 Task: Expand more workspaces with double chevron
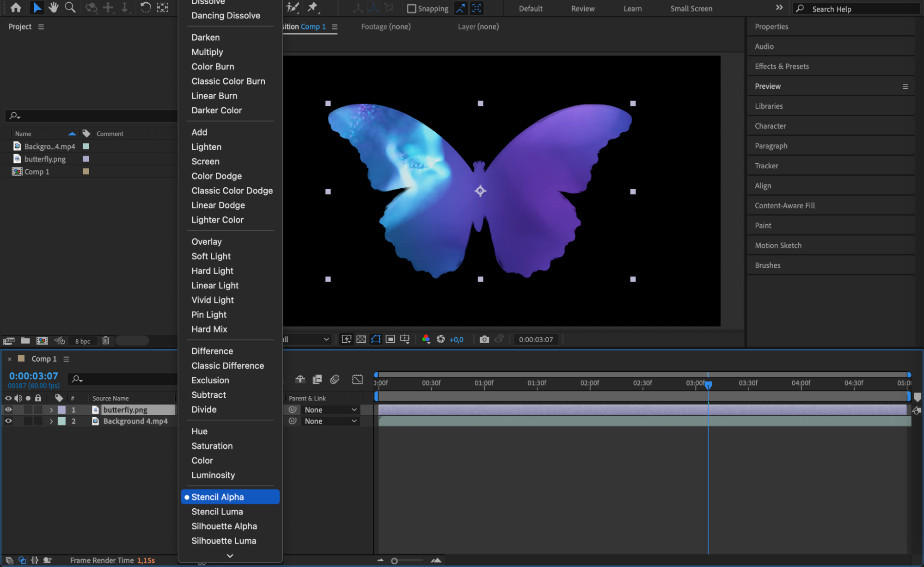click(779, 8)
